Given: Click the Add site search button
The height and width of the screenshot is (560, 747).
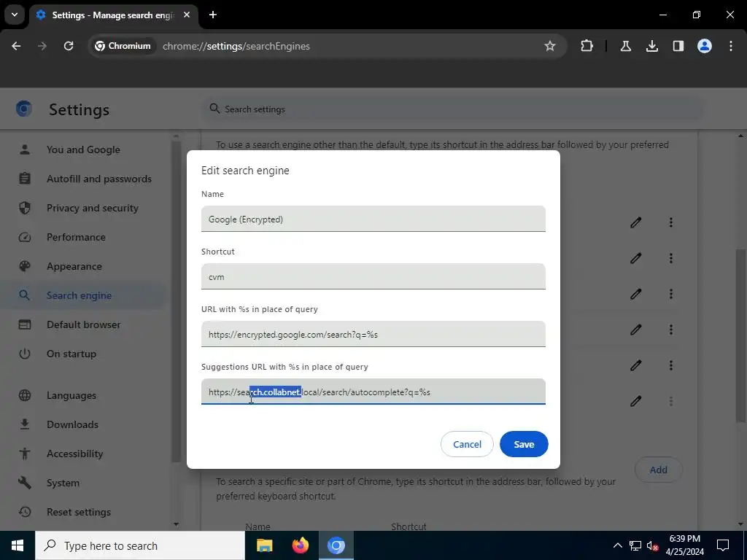Looking at the screenshot, I should tap(659, 470).
